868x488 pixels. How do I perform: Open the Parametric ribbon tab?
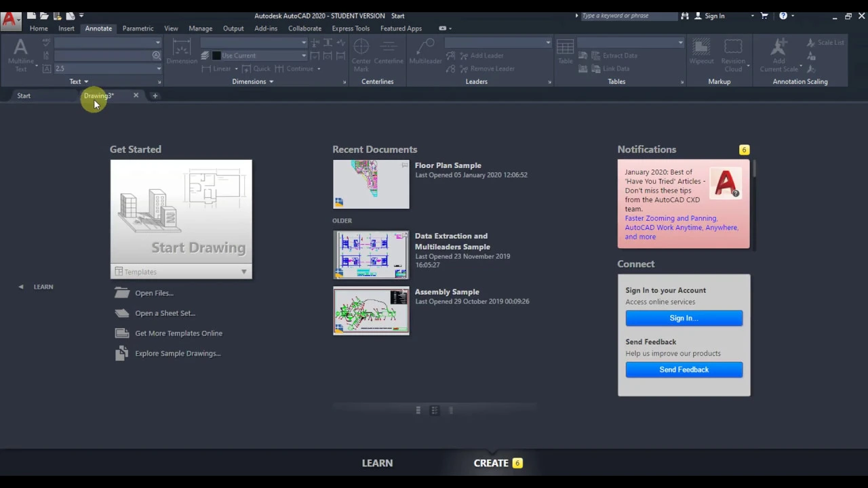(138, 28)
